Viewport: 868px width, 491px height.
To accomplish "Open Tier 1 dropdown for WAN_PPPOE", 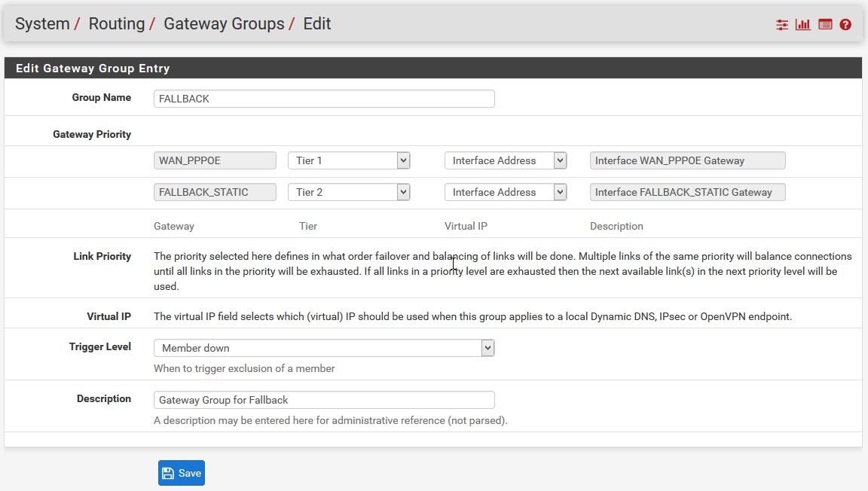I will 349,160.
